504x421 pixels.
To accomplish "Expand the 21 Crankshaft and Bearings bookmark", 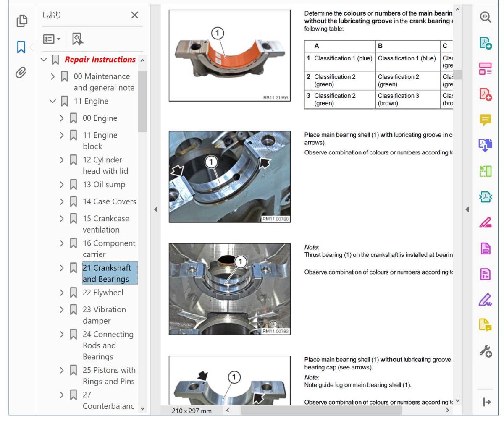I will tap(62, 268).
